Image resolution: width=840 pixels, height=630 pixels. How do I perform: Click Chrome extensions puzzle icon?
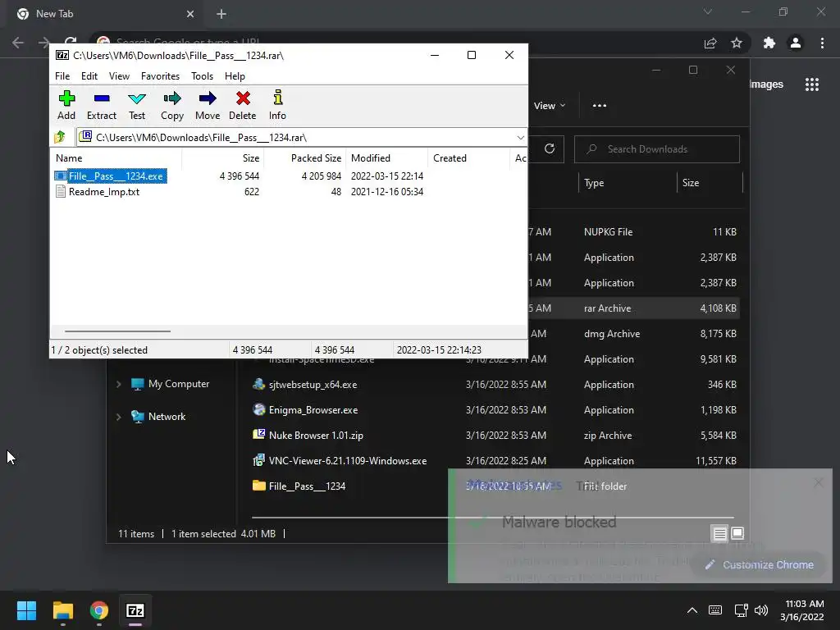coord(769,43)
